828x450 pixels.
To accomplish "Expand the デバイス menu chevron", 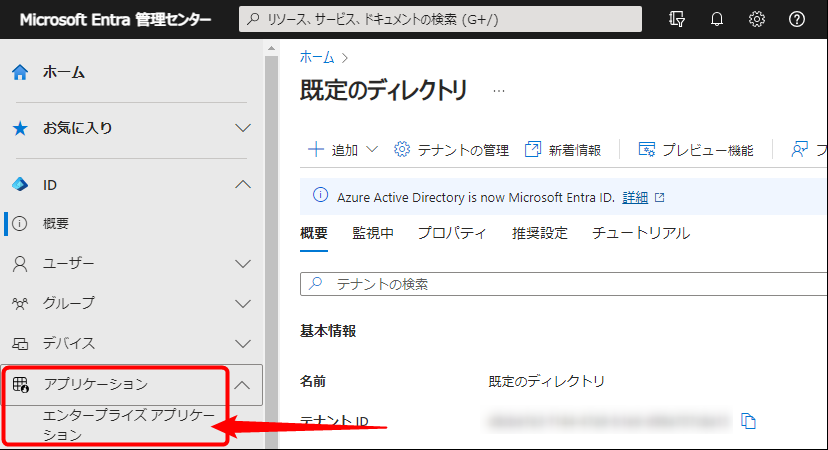I will (243, 344).
